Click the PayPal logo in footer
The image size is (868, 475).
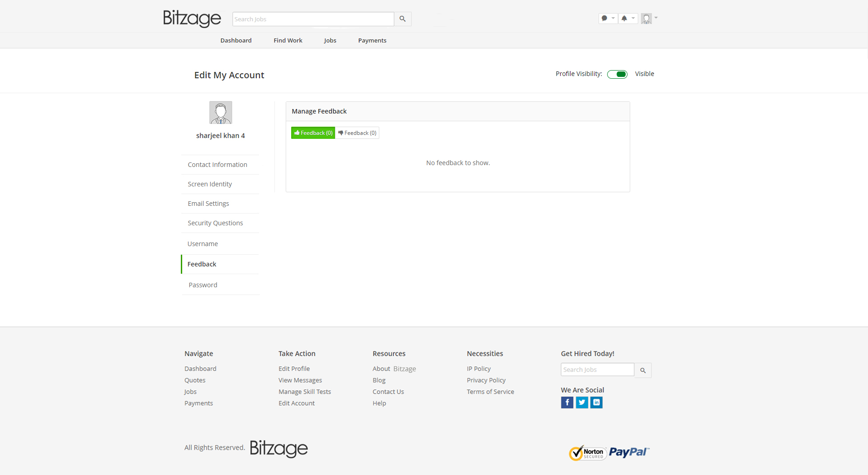pyautogui.click(x=629, y=452)
